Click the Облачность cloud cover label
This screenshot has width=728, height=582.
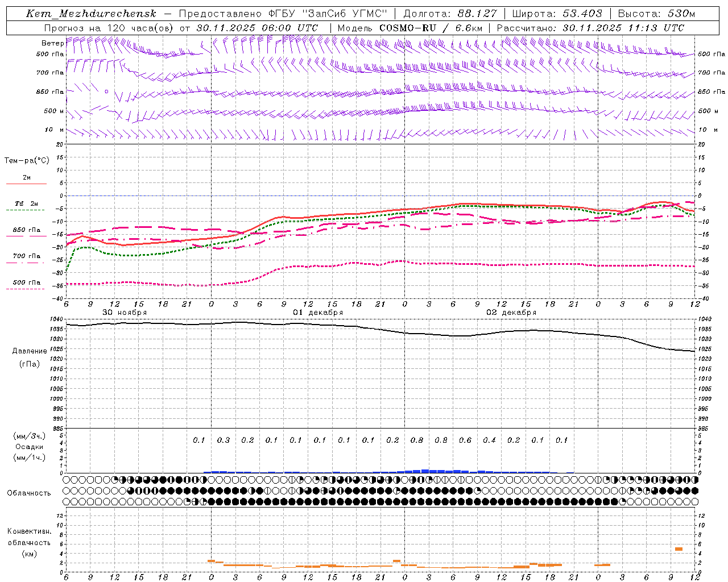(x=29, y=493)
